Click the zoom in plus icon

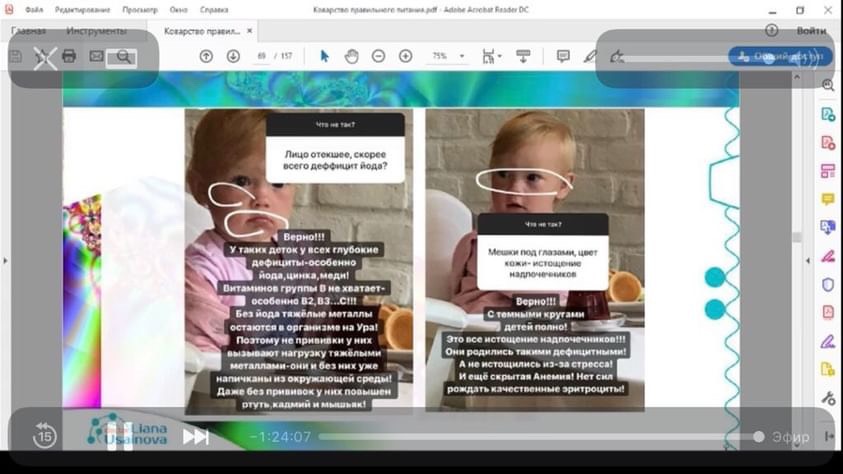point(405,56)
